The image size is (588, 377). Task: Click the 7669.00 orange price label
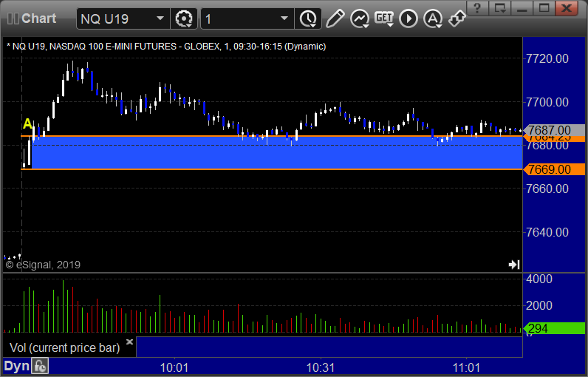point(554,169)
